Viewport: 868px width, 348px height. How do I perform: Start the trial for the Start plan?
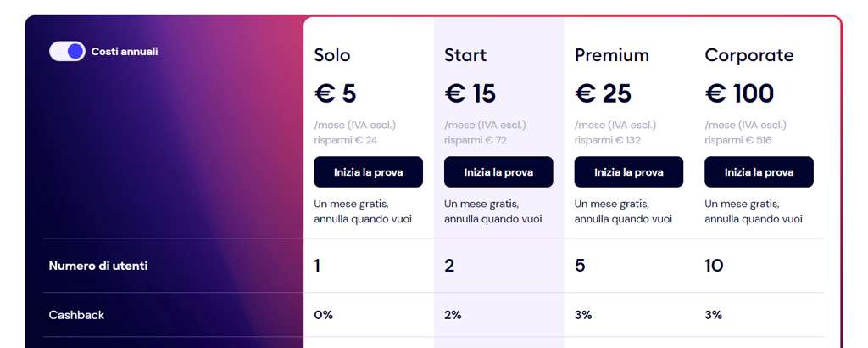click(x=498, y=172)
